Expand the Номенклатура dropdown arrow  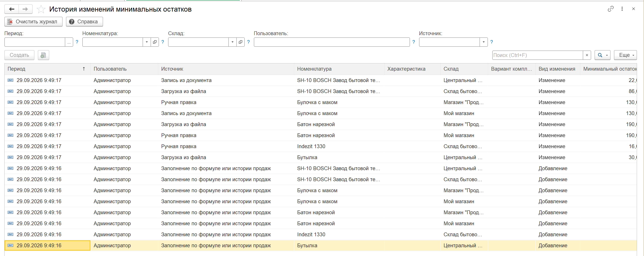point(147,42)
